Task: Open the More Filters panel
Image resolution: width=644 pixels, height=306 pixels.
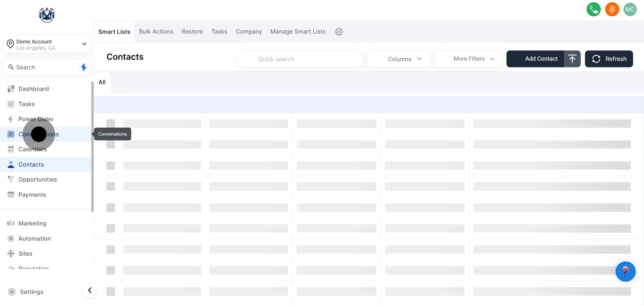Action: coord(468,59)
